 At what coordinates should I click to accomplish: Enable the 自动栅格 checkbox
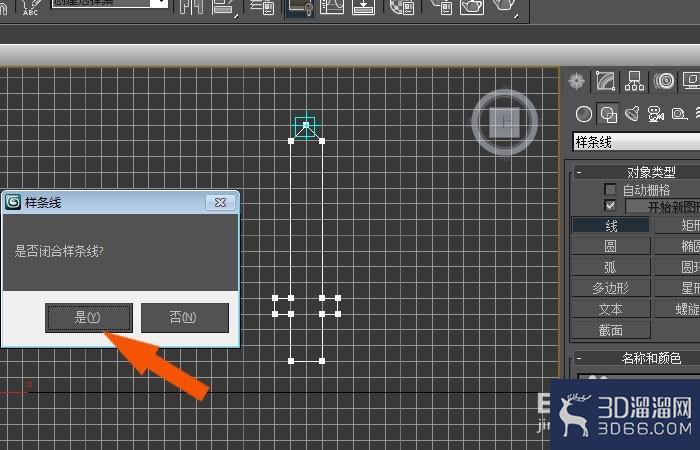tap(610, 189)
